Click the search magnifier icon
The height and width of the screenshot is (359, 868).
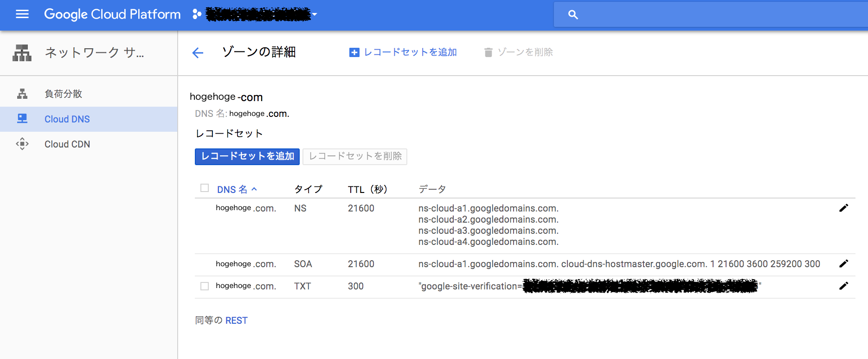(x=573, y=14)
